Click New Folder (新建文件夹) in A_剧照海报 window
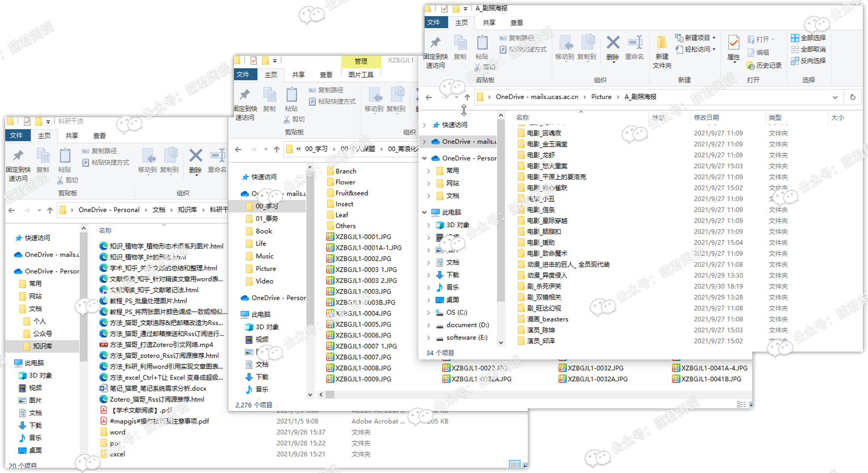 click(662, 52)
